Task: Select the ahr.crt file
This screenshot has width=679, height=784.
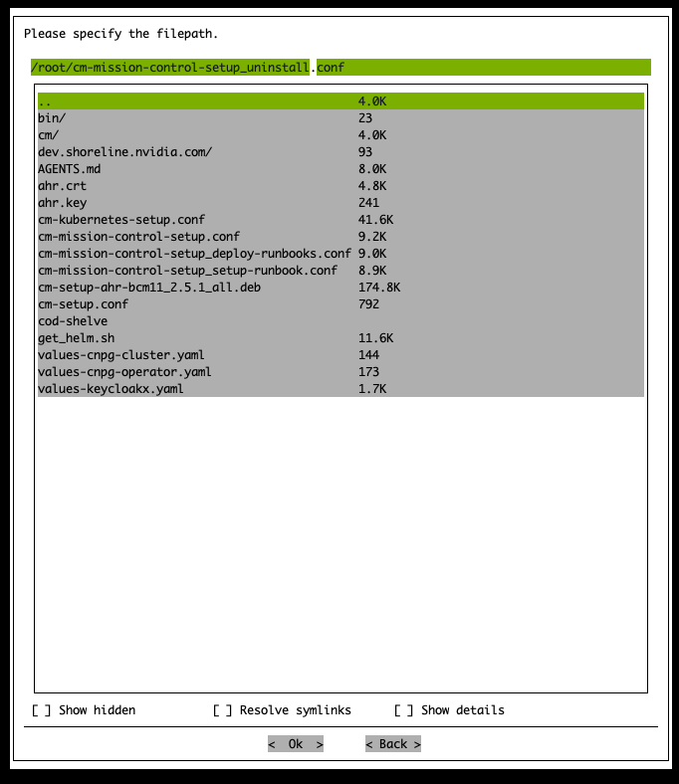Action: click(x=340, y=186)
